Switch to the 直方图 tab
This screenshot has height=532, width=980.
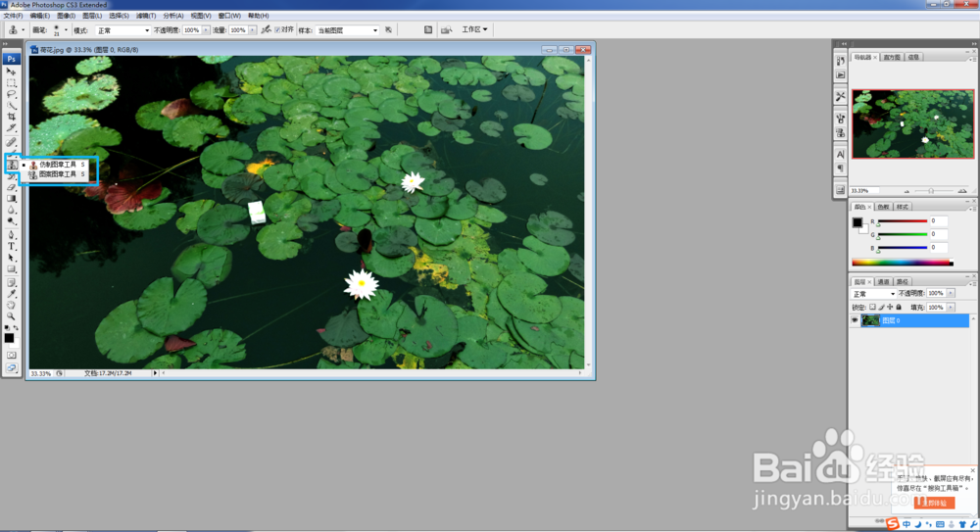[x=893, y=57]
